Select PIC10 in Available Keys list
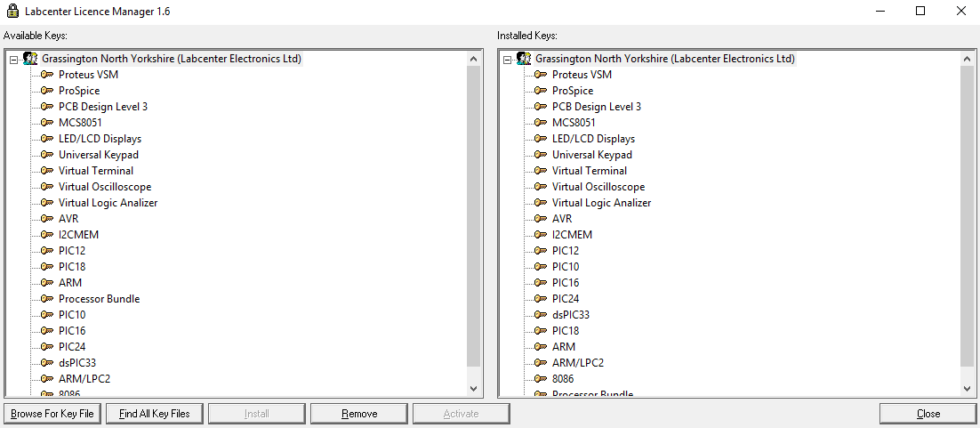Viewport: 980px width, 428px height. 72,315
